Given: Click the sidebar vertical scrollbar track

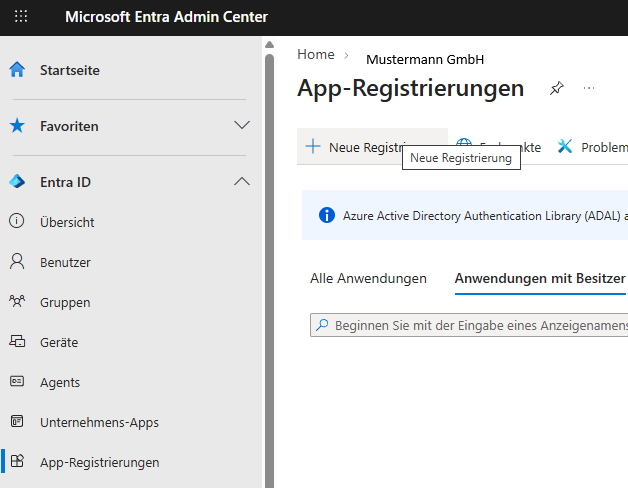Looking at the screenshot, I should (x=270, y=271).
